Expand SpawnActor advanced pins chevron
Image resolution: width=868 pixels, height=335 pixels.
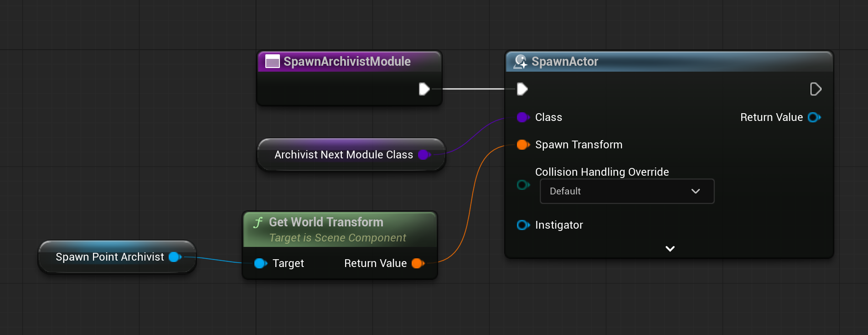tap(670, 249)
